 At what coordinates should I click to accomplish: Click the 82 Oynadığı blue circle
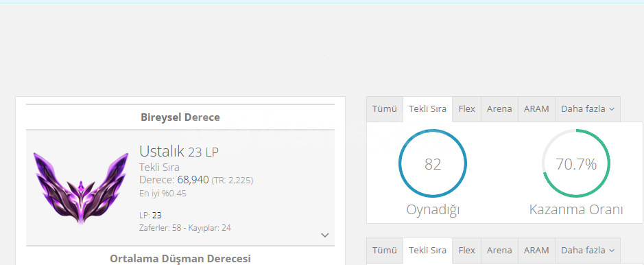point(433,163)
